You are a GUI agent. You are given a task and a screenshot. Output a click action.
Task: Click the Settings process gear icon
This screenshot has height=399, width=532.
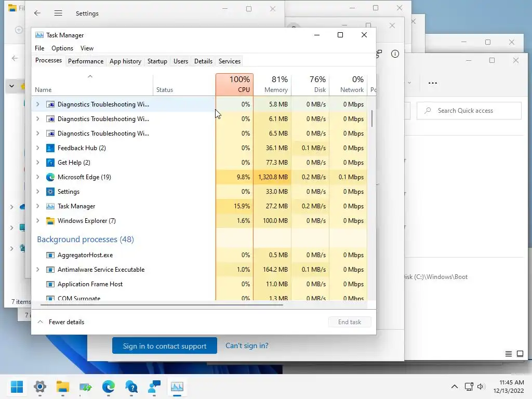pos(50,192)
